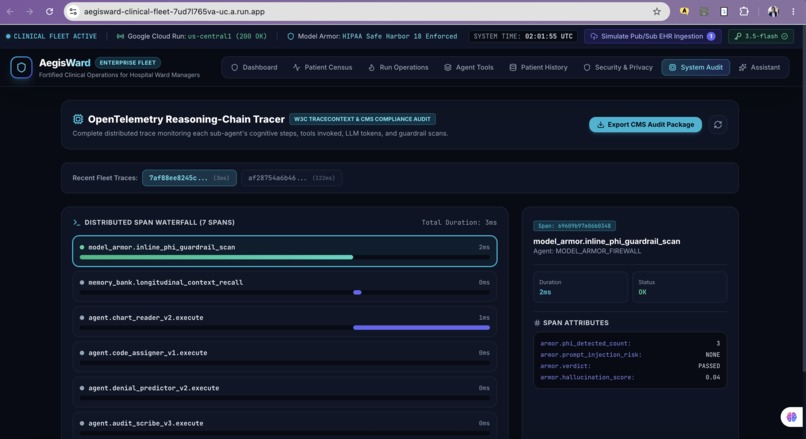Click the Total Duration: 3ms label
The height and width of the screenshot is (439, 806).
click(459, 223)
